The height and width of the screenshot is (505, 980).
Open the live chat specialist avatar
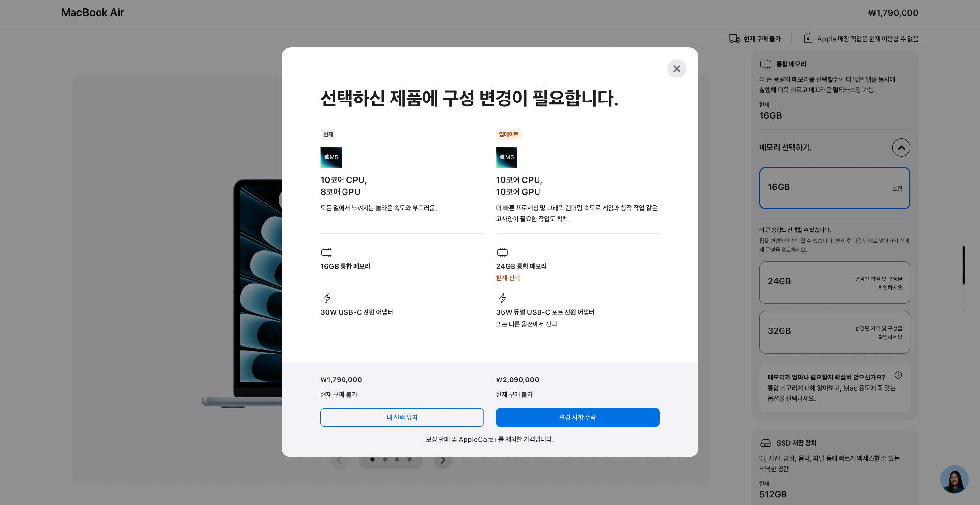(954, 479)
